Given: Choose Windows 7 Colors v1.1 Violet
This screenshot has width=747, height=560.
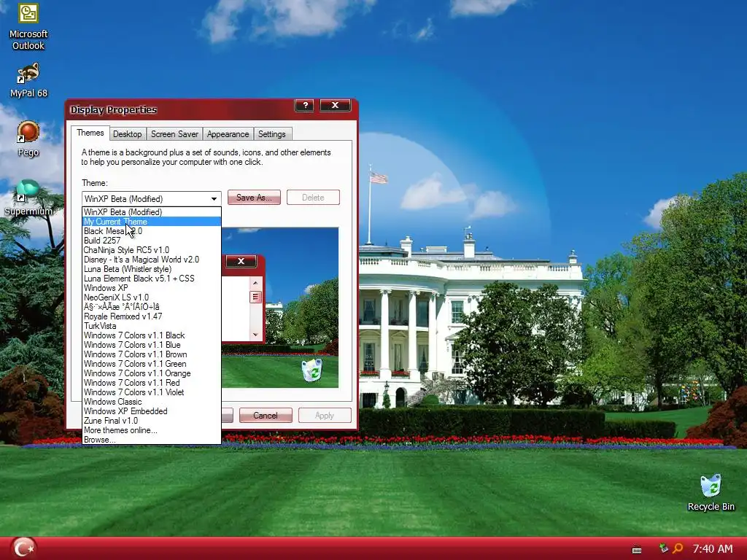Looking at the screenshot, I should tap(152, 392).
